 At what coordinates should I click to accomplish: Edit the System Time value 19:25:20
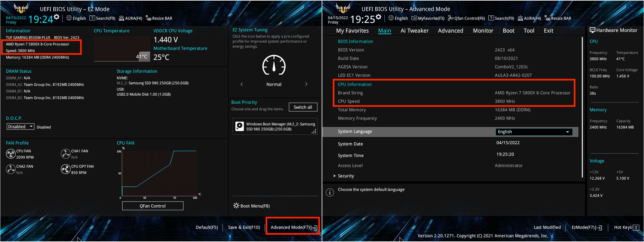click(x=505, y=154)
